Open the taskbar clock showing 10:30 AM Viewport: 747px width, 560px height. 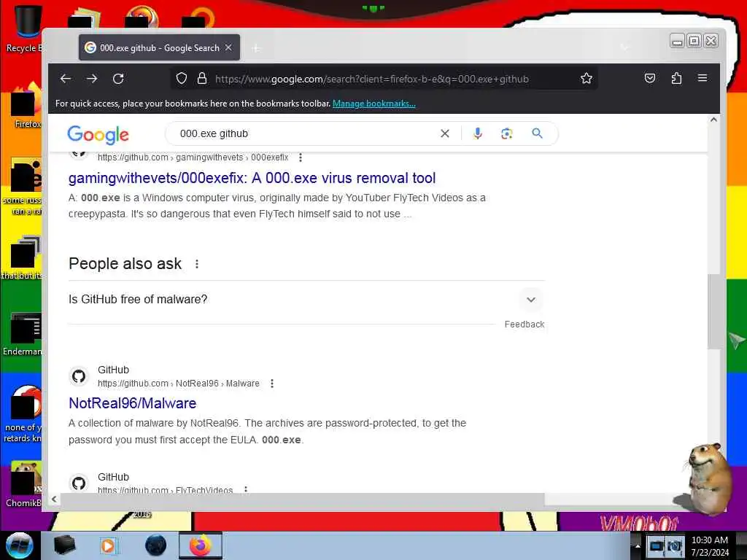(x=710, y=546)
